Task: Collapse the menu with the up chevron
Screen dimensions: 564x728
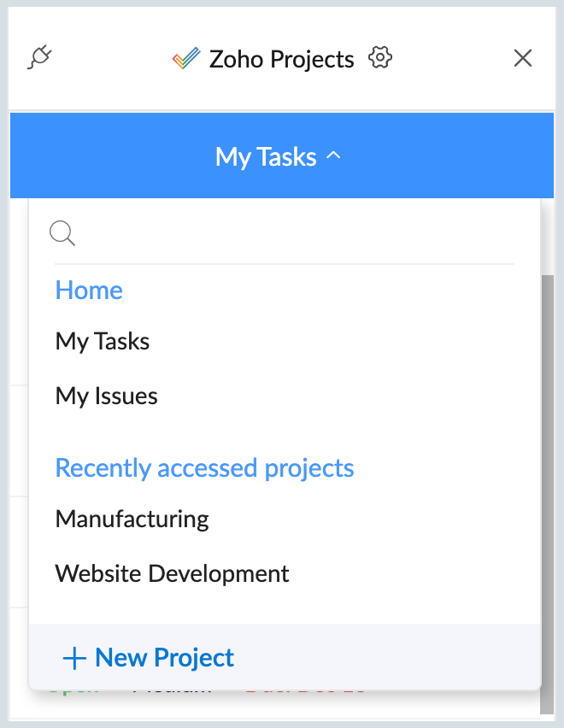Action: (334, 156)
